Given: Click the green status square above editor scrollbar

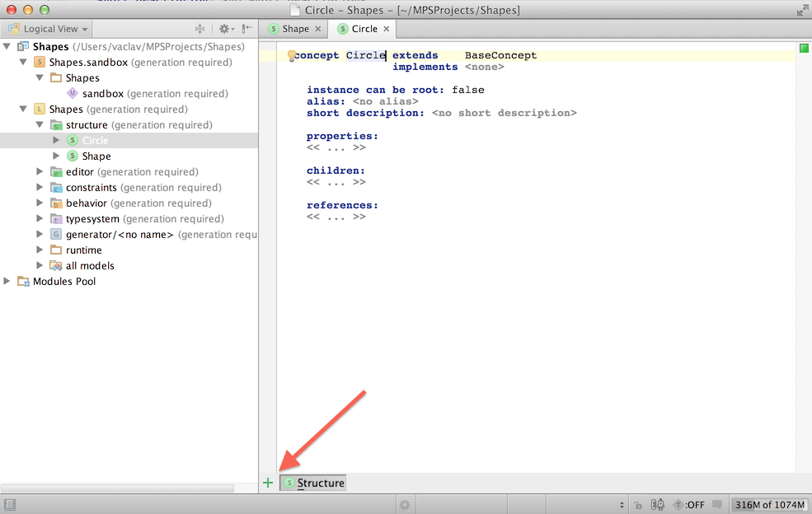Looking at the screenshot, I should coord(804,49).
